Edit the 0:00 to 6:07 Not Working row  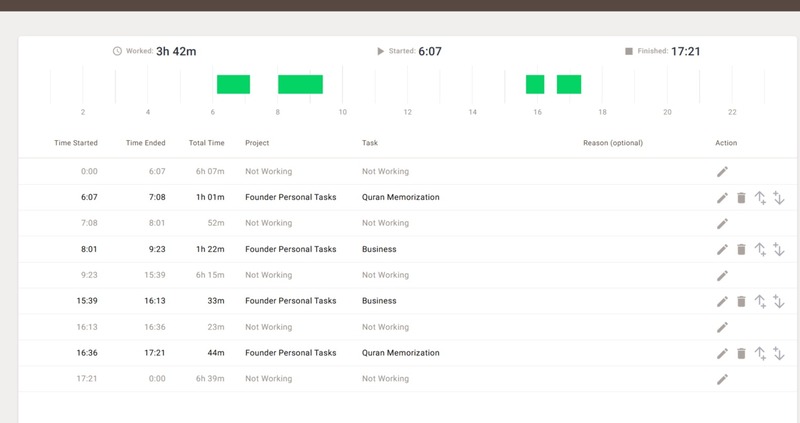pyautogui.click(x=722, y=172)
